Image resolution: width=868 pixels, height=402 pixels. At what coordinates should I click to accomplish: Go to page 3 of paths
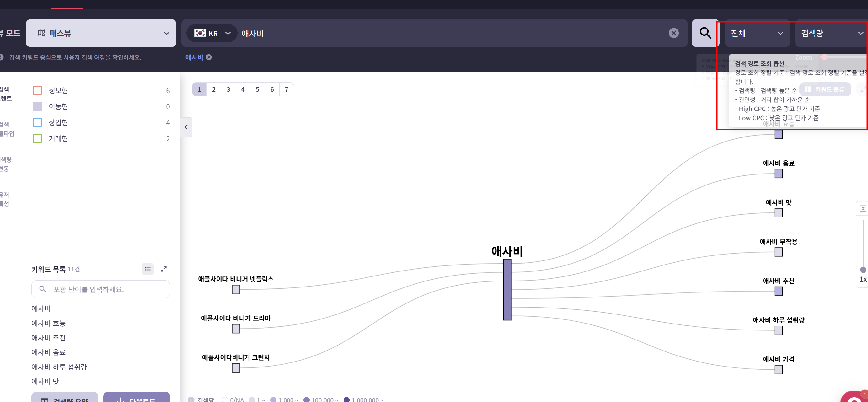tap(228, 89)
